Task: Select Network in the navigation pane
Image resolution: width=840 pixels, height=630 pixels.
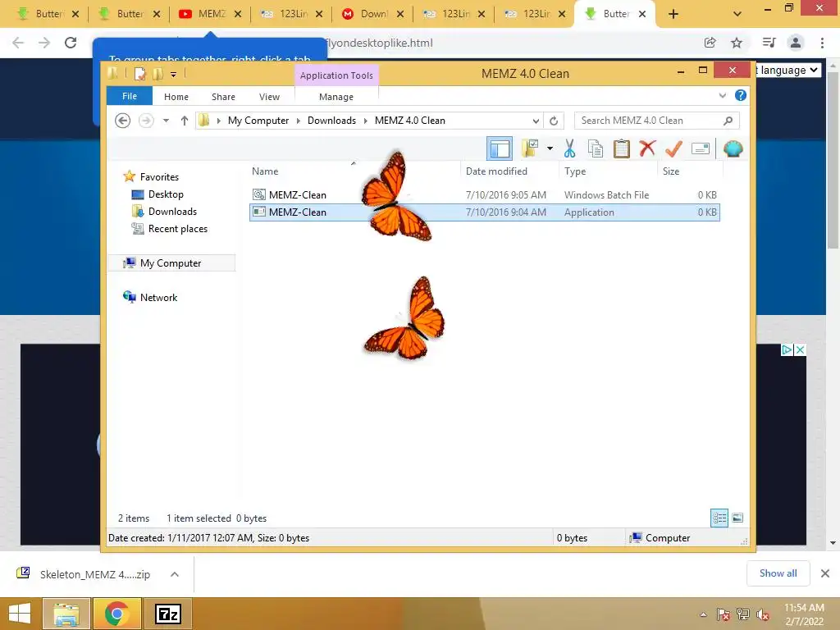Action: coord(158,297)
